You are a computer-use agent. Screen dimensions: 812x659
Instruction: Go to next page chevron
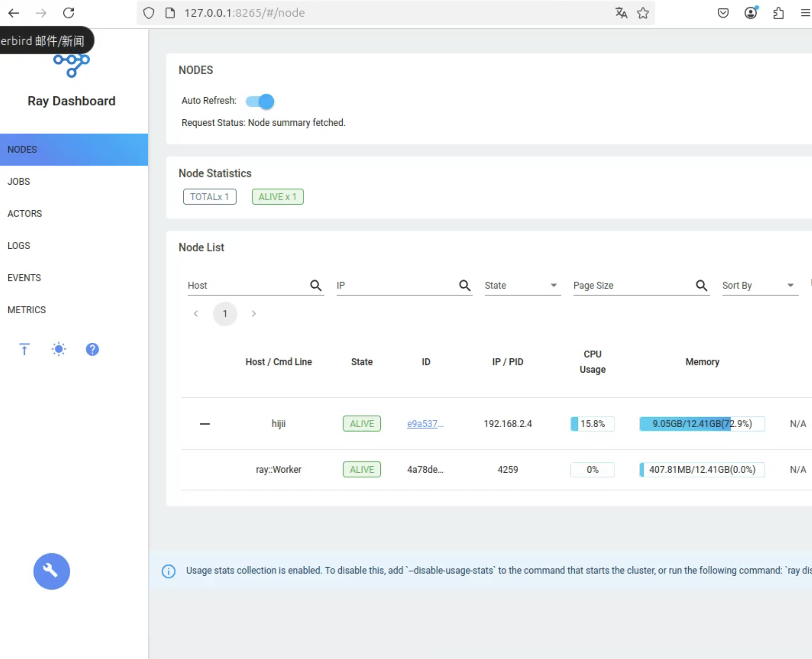point(254,314)
